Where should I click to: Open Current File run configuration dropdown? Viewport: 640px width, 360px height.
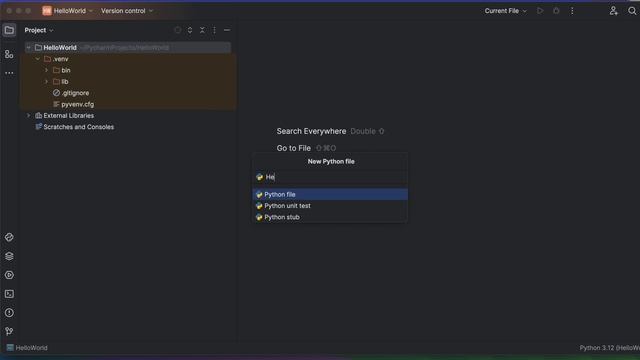point(505,11)
